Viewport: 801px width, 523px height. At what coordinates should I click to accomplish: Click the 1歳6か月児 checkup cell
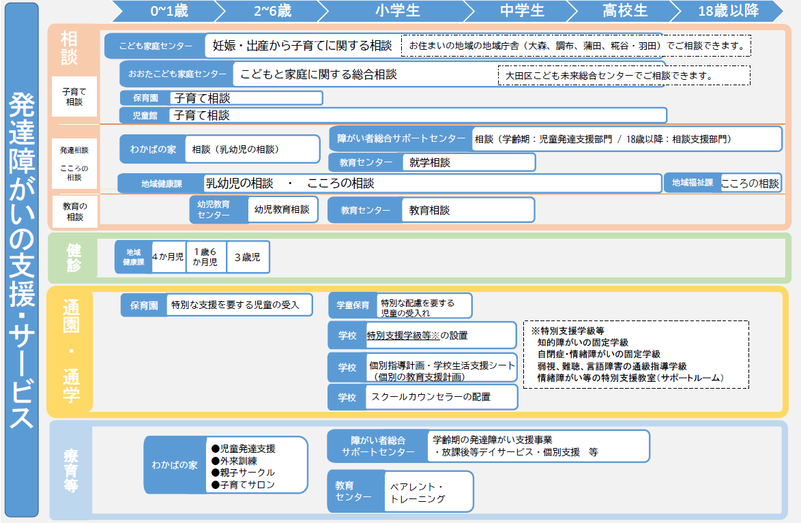[x=205, y=257]
